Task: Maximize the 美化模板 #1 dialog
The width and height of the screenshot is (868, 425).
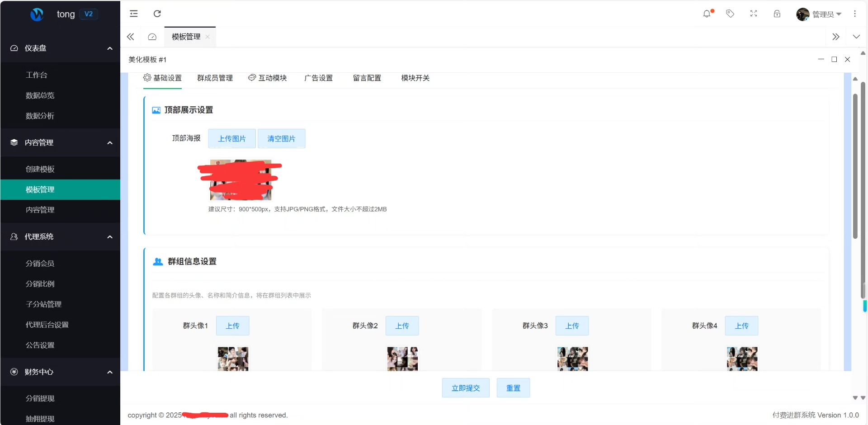Action: click(x=834, y=59)
